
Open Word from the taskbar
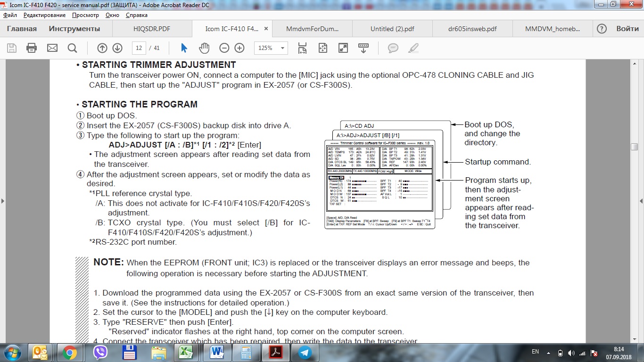[216, 352]
